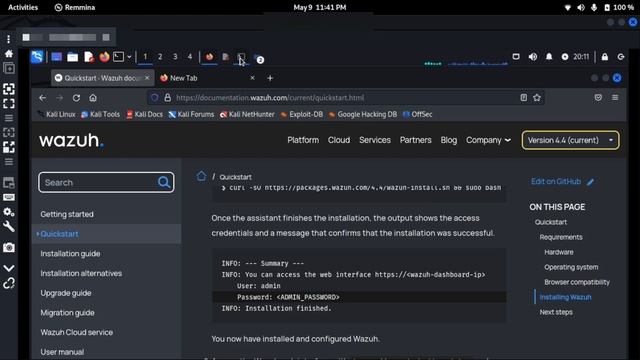Switch to workspace 2

pyautogui.click(x=160, y=57)
